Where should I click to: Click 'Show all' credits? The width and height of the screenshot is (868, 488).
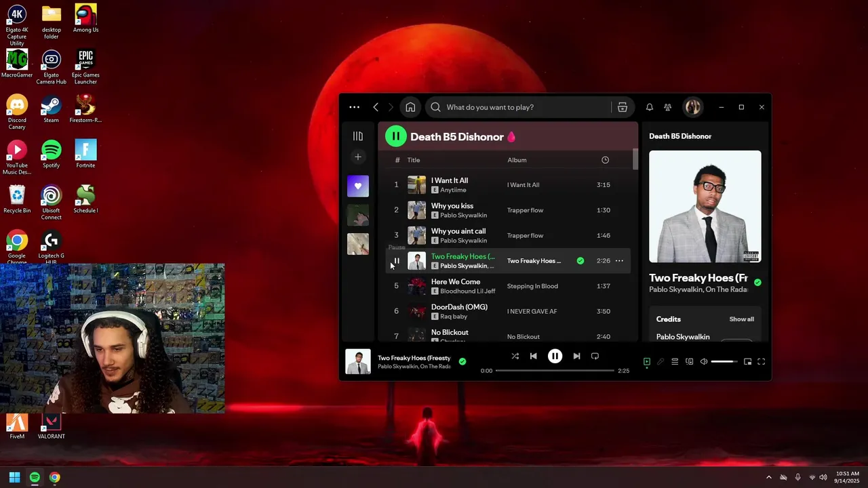coord(741,319)
